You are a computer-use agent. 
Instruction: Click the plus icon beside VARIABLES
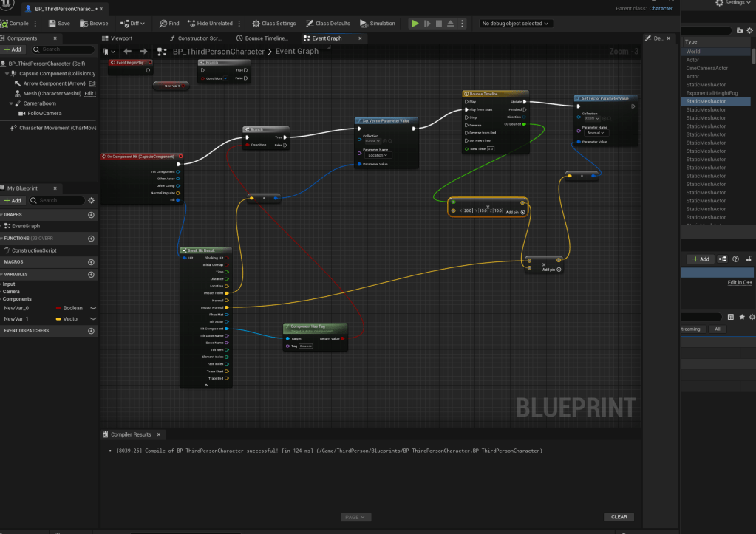coord(91,274)
